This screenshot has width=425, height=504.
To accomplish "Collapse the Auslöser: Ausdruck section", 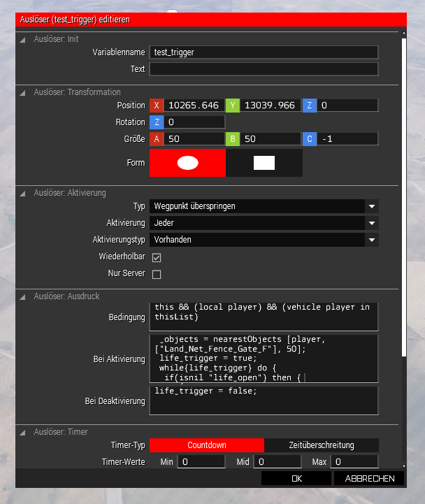I will tap(22, 297).
